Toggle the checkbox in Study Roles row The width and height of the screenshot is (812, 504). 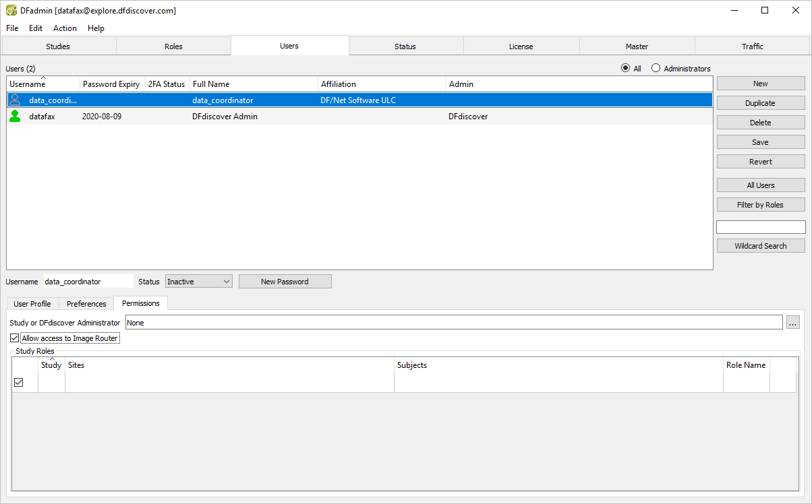click(x=19, y=383)
